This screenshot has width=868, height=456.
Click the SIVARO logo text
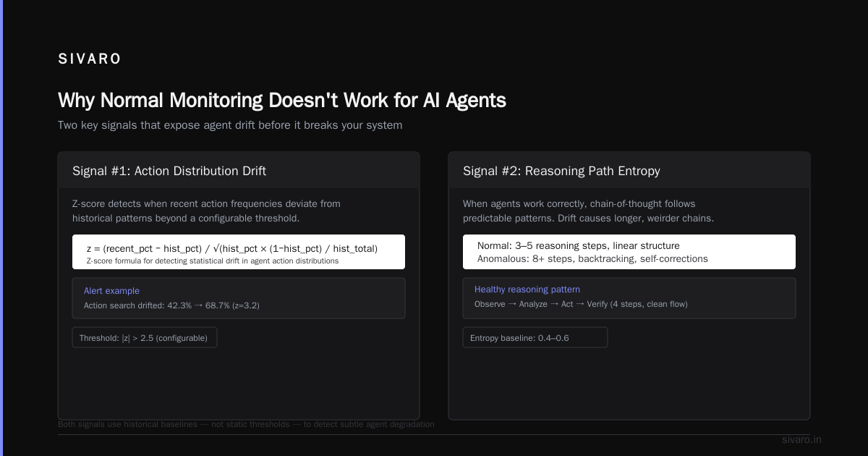[90, 59]
